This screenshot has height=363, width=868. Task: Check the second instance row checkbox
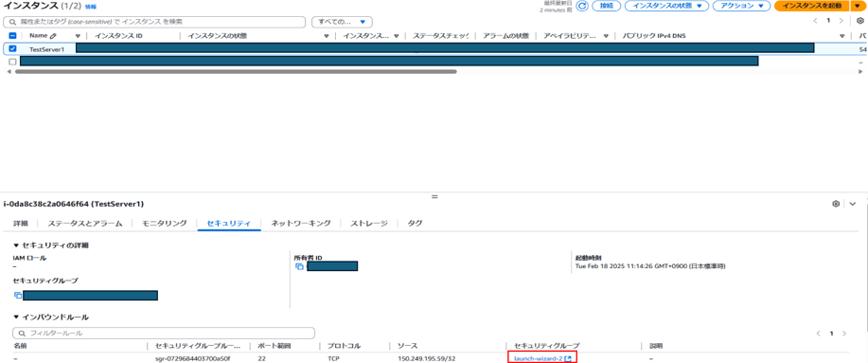(12, 62)
